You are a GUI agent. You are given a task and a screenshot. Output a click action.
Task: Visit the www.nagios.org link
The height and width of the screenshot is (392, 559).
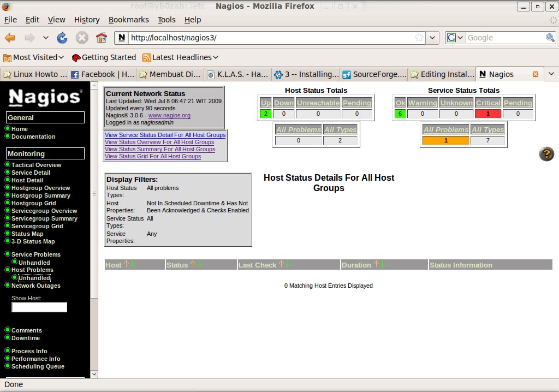(x=169, y=115)
